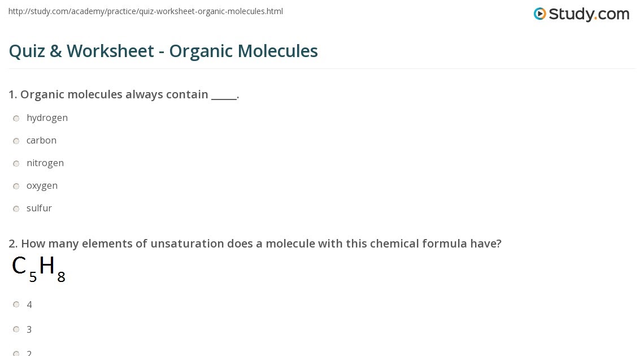This screenshot has width=644, height=356.
Task: Click the oxygen answer label
Action: (42, 186)
